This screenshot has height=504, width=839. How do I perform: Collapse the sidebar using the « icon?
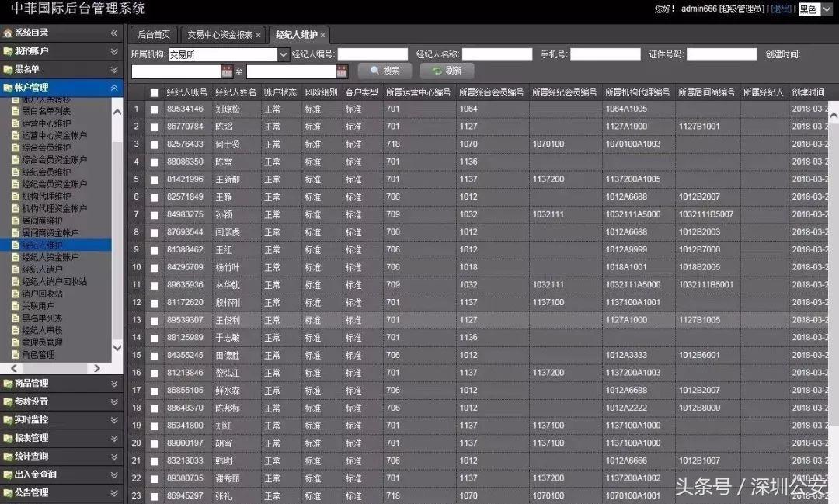click(x=115, y=33)
